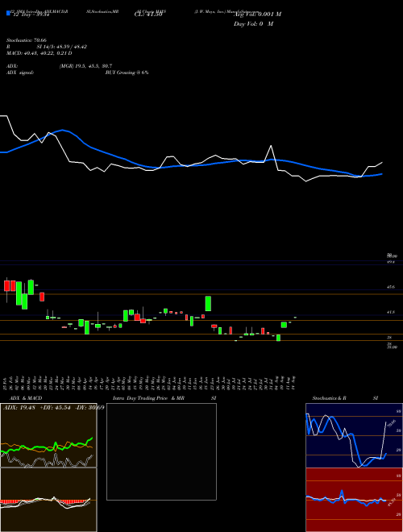Viewport: 403px width, 532px height.
Task: Click the white price spike peak on the line chart
Action: pyautogui.click(x=271, y=146)
